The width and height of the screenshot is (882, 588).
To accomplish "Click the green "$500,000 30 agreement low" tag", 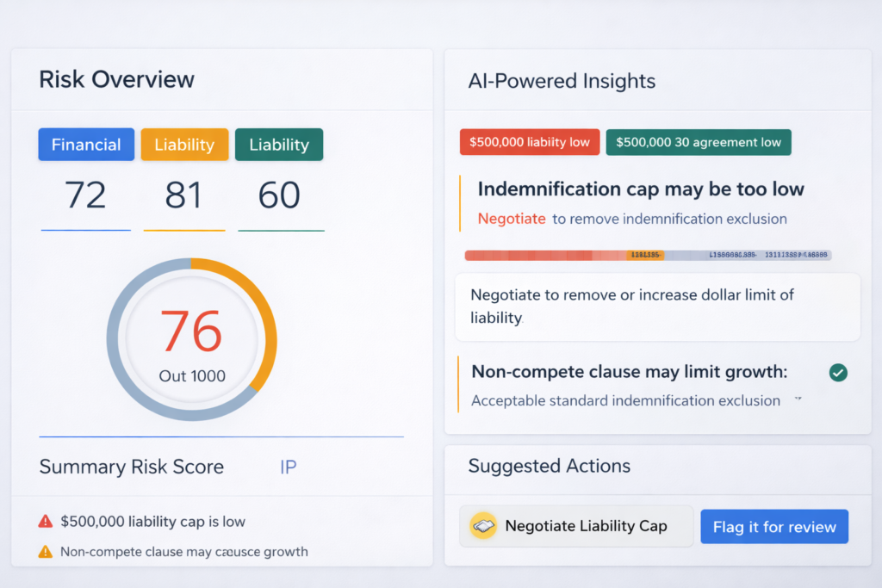I will 699,142.
